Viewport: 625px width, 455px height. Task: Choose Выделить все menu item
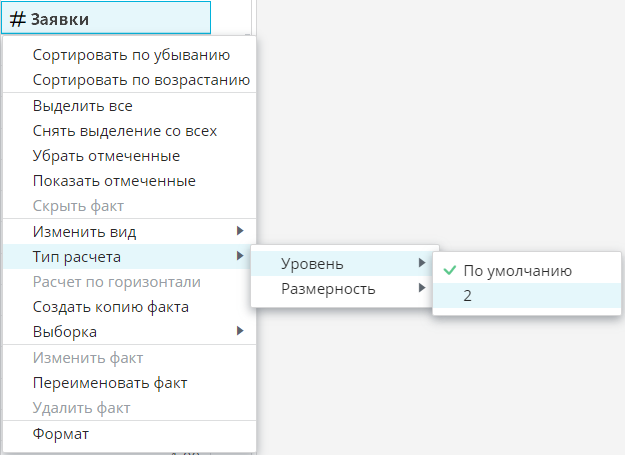point(82,106)
